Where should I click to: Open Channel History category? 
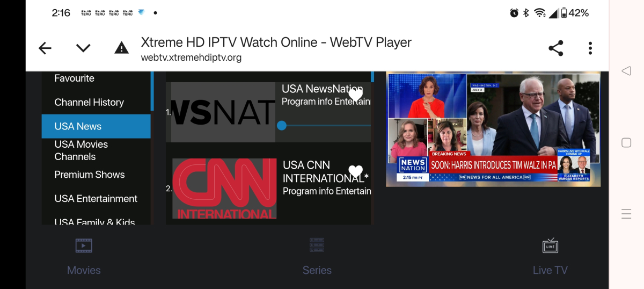click(x=89, y=102)
